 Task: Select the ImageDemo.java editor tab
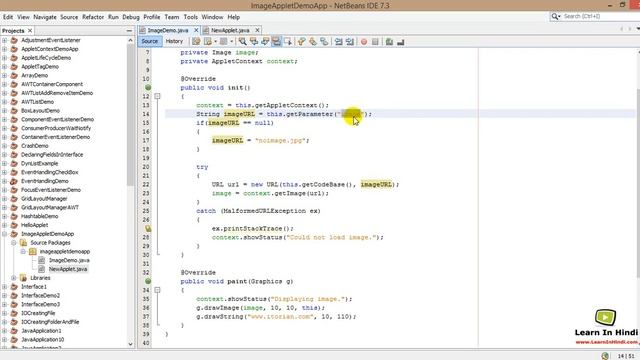(168, 30)
